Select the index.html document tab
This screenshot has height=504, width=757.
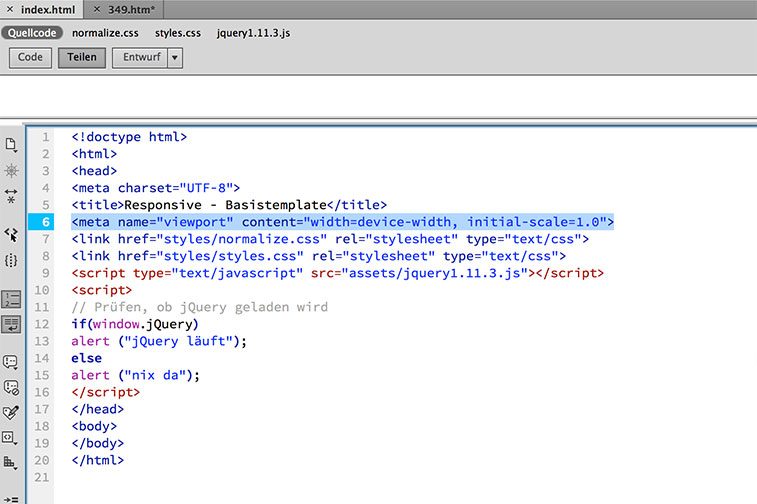tap(48, 8)
